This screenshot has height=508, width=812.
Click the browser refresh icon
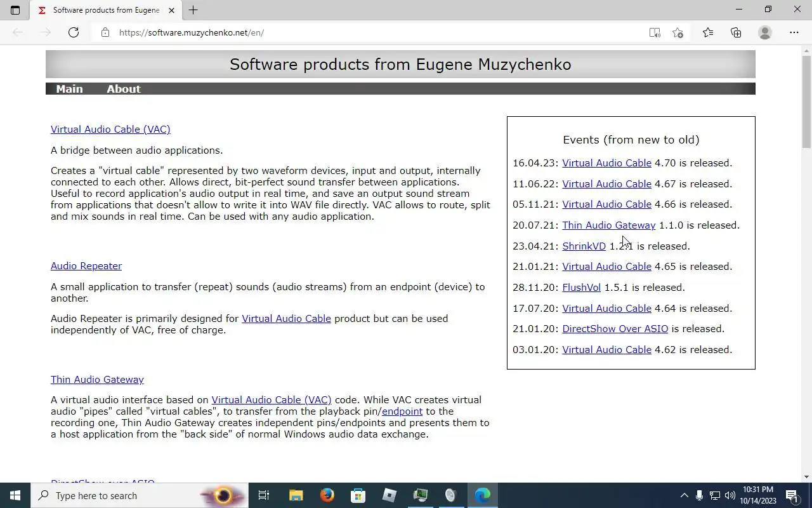click(x=74, y=32)
